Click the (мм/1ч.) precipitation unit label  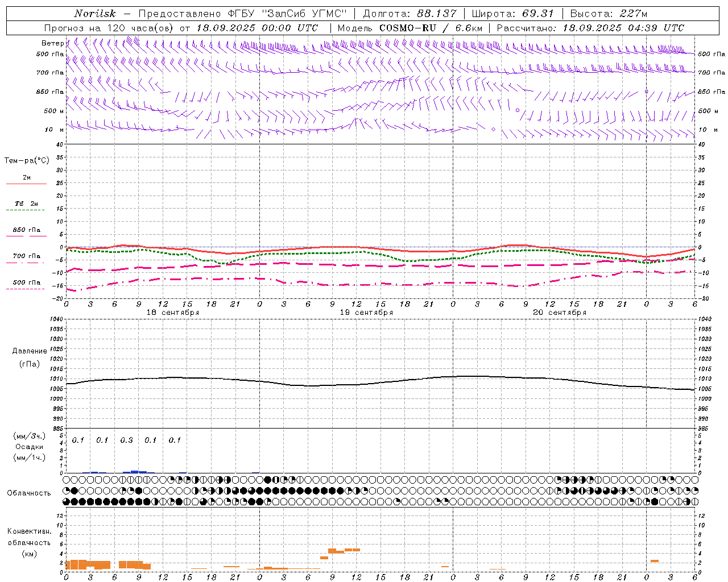30,457
